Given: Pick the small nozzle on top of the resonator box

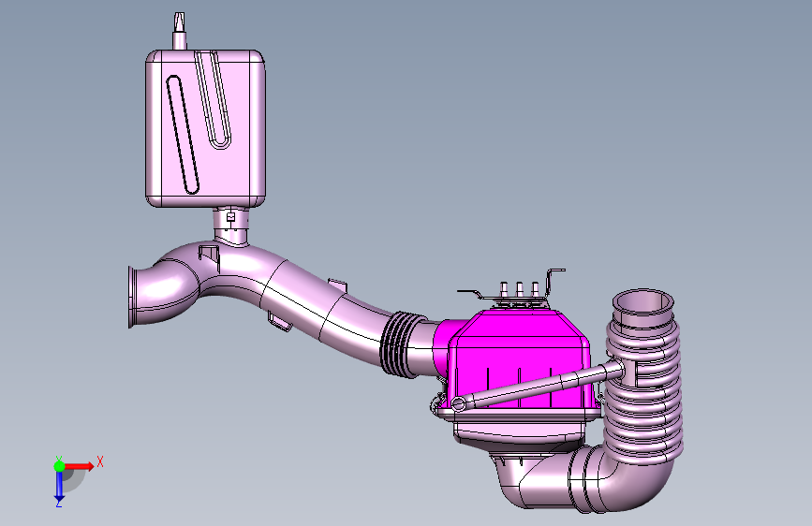Looking at the screenshot, I should [x=179, y=32].
